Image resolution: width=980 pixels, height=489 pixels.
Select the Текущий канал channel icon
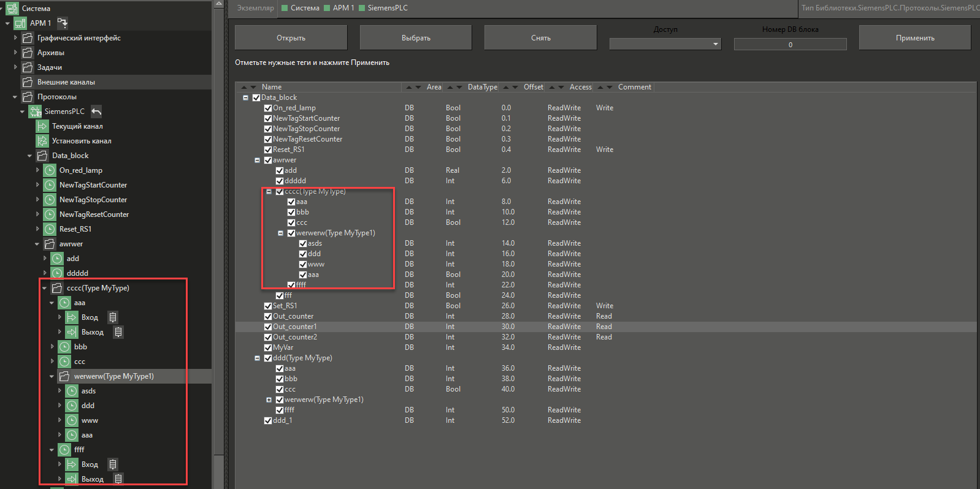pos(42,126)
